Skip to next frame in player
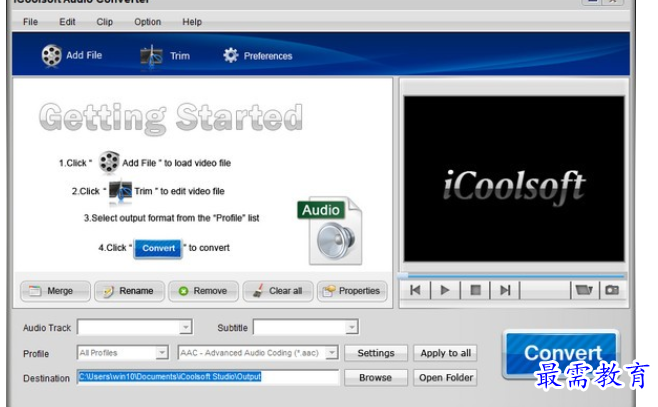Image resolution: width=658 pixels, height=407 pixels. pyautogui.click(x=505, y=290)
